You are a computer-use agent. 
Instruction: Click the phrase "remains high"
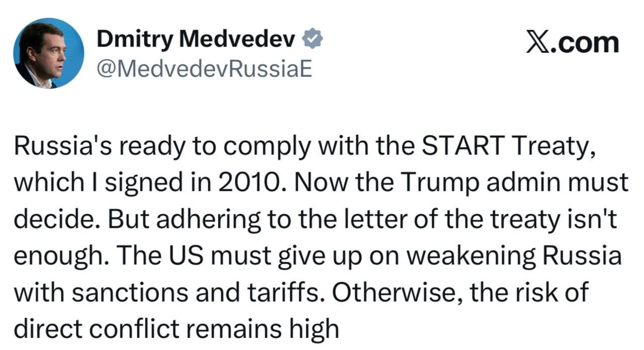point(261,329)
